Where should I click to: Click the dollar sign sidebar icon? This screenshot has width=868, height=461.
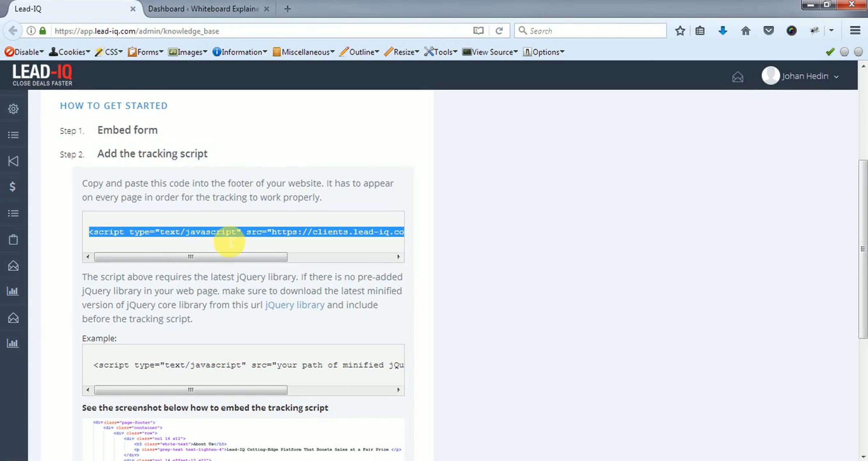[x=13, y=187]
